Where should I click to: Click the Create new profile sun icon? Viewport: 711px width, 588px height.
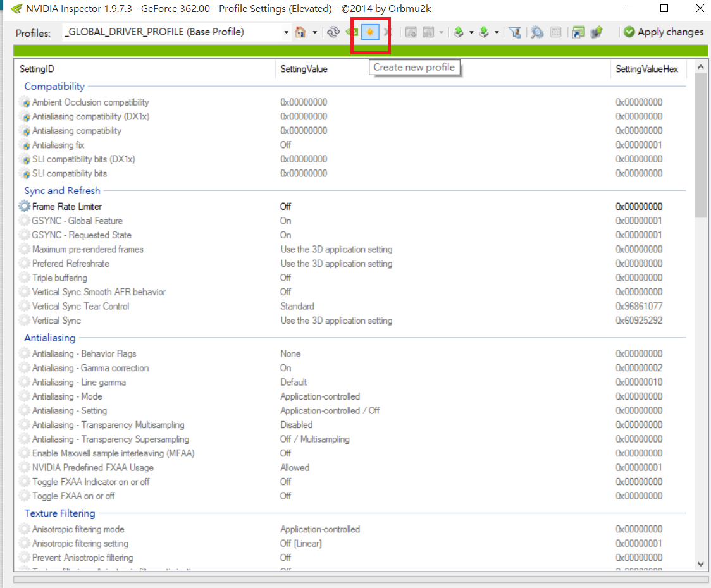tap(370, 32)
